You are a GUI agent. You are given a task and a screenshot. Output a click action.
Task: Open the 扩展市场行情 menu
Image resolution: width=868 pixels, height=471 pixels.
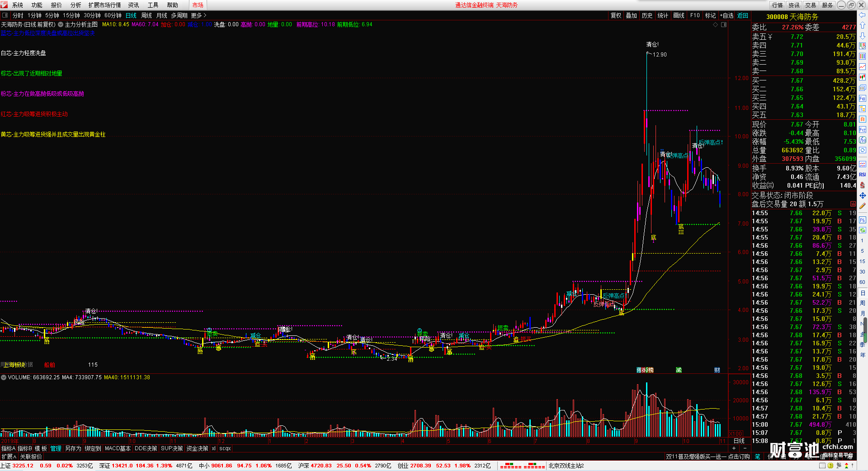[105, 5]
